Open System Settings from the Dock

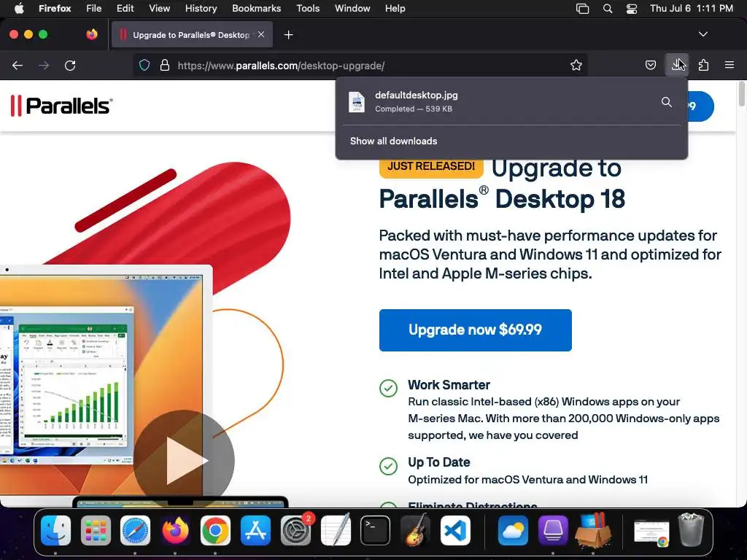pyautogui.click(x=295, y=530)
